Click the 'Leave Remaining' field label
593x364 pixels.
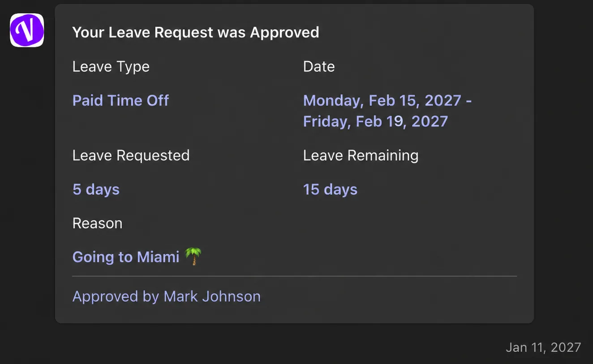pyautogui.click(x=361, y=155)
